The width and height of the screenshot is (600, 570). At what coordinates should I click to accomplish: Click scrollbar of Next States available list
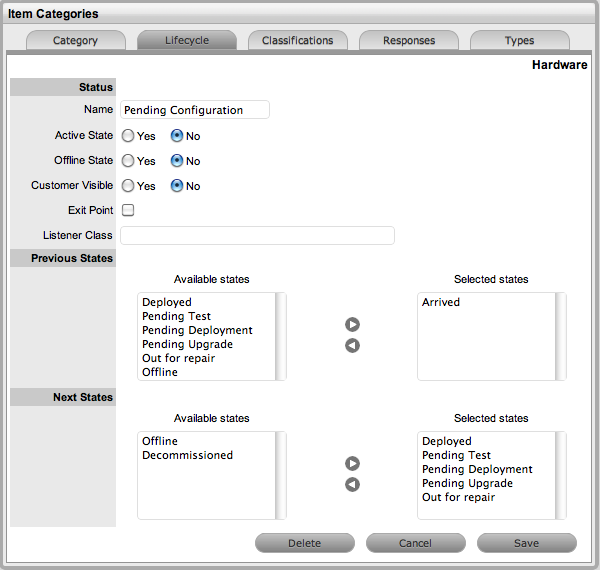click(x=280, y=476)
